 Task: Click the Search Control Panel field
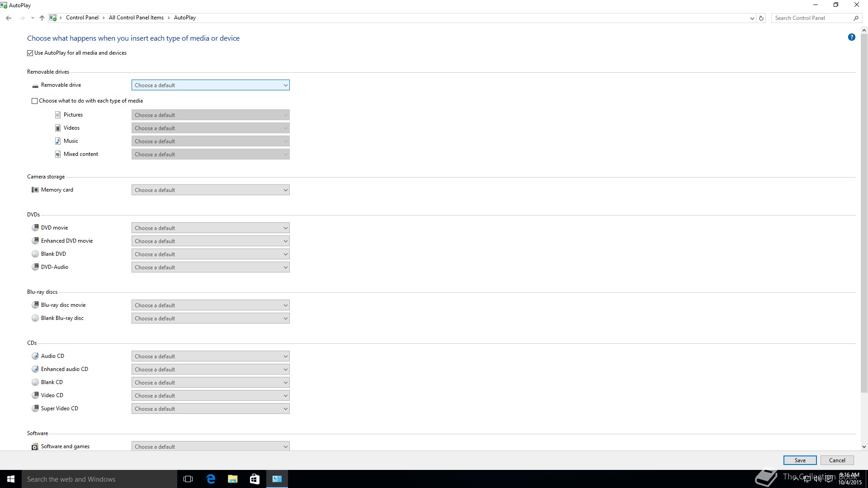click(x=811, y=18)
